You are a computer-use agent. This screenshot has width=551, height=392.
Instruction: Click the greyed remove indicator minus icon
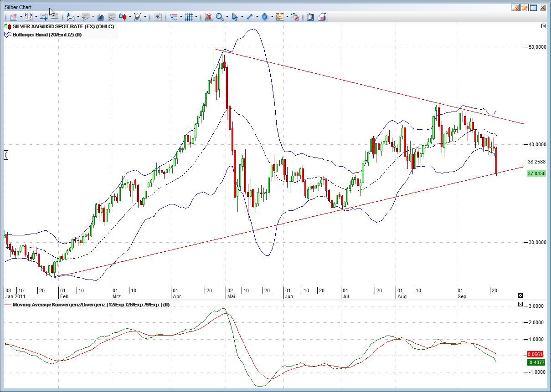click(54, 17)
